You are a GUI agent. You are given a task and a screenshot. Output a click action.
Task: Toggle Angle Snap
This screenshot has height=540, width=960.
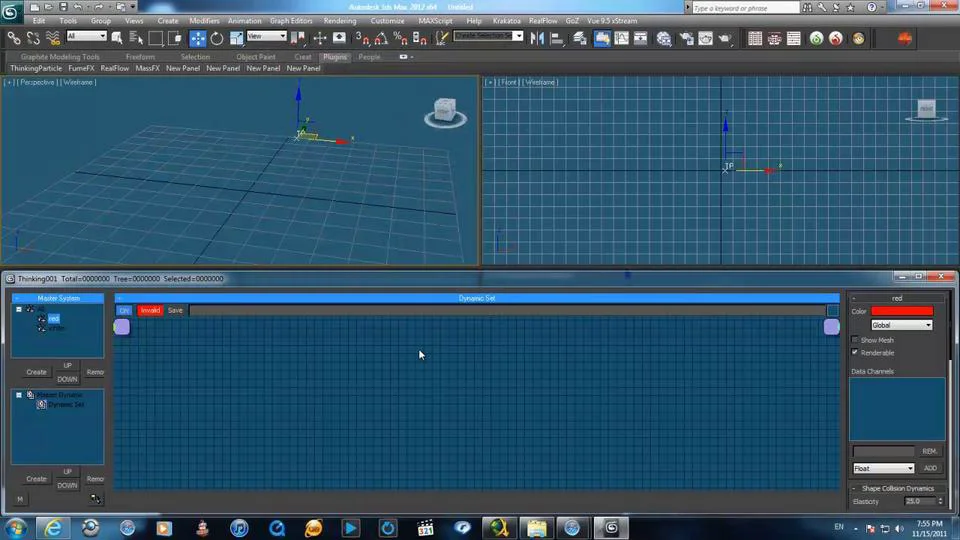click(381, 39)
